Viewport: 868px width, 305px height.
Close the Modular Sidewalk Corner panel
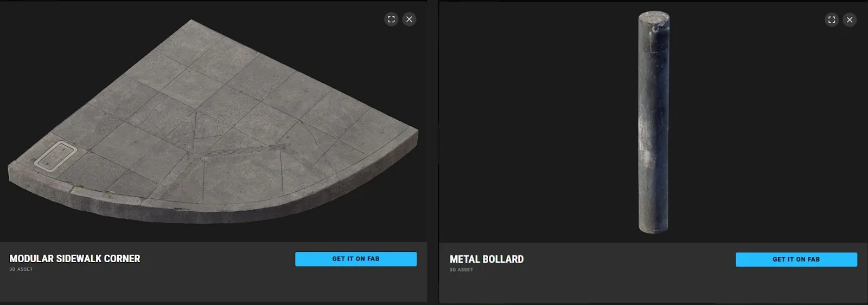[409, 19]
